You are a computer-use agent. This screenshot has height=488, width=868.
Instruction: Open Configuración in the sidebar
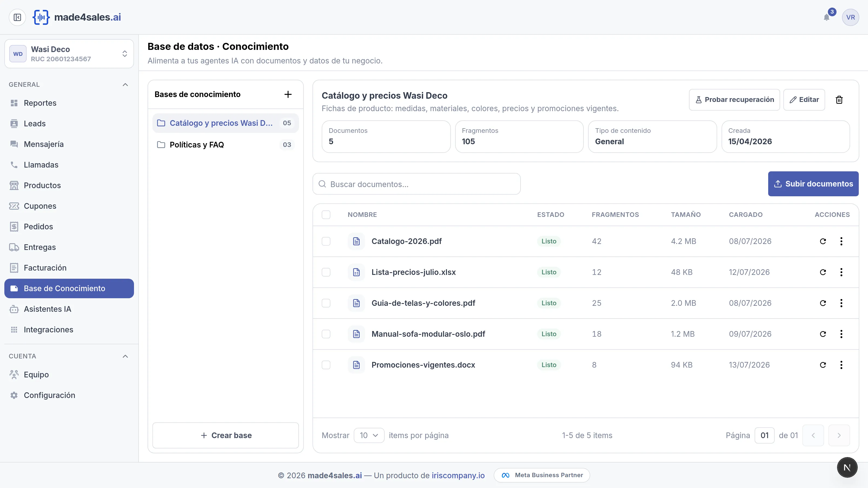tap(69, 395)
